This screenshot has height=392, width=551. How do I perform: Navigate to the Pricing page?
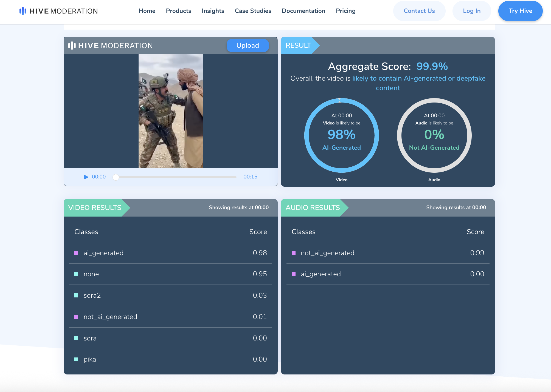(x=346, y=11)
